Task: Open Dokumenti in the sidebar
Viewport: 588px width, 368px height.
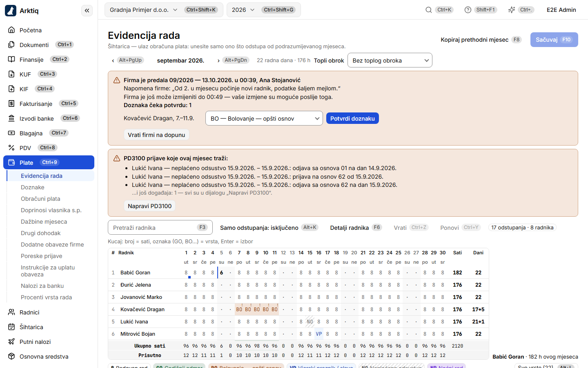Action: click(49, 45)
